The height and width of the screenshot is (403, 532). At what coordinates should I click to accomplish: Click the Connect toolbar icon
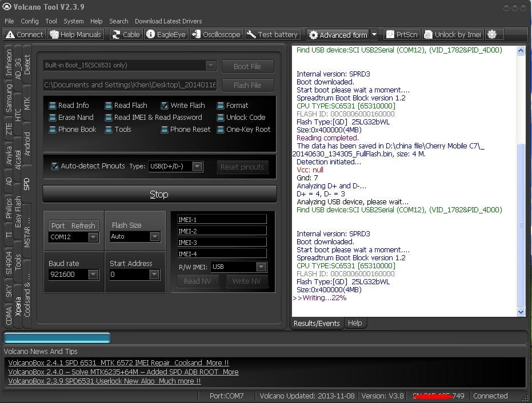[24, 34]
